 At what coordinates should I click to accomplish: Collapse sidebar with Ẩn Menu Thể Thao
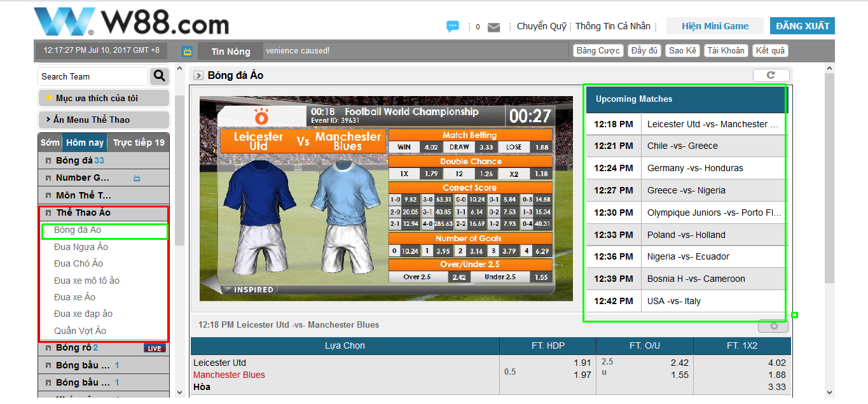coord(104,120)
